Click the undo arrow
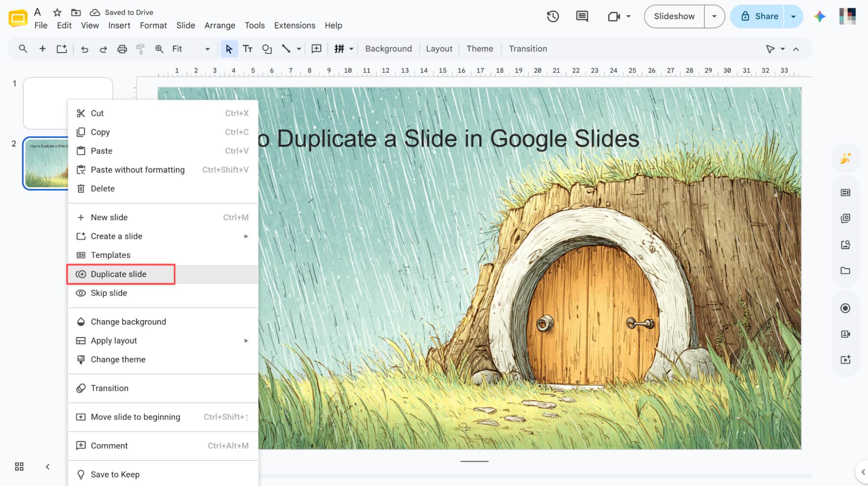Viewport: 868px width, 486px height. tap(84, 49)
